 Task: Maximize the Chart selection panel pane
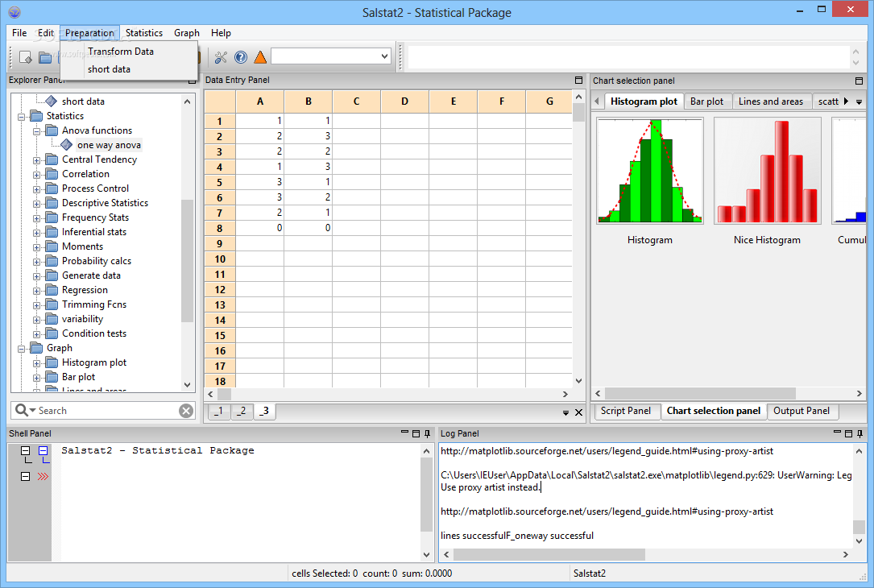859,81
